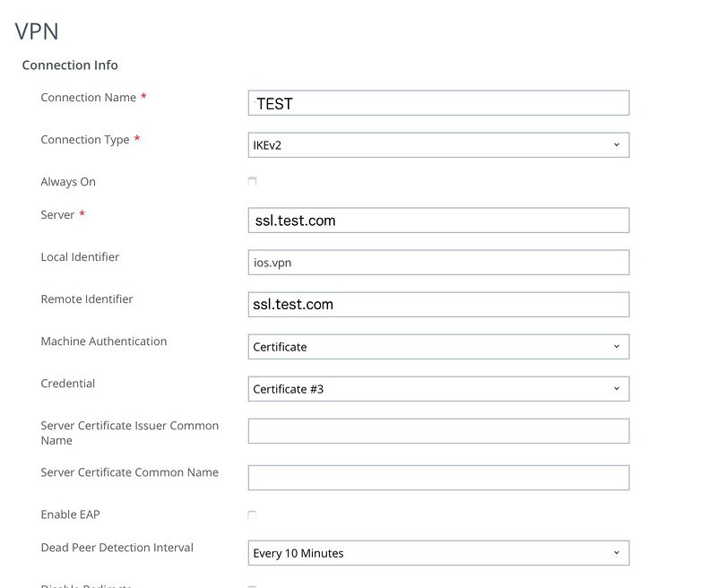Expand the Dead Peer Detection Interval dropdown
The width and height of the screenshot is (717, 588).
coord(438,553)
